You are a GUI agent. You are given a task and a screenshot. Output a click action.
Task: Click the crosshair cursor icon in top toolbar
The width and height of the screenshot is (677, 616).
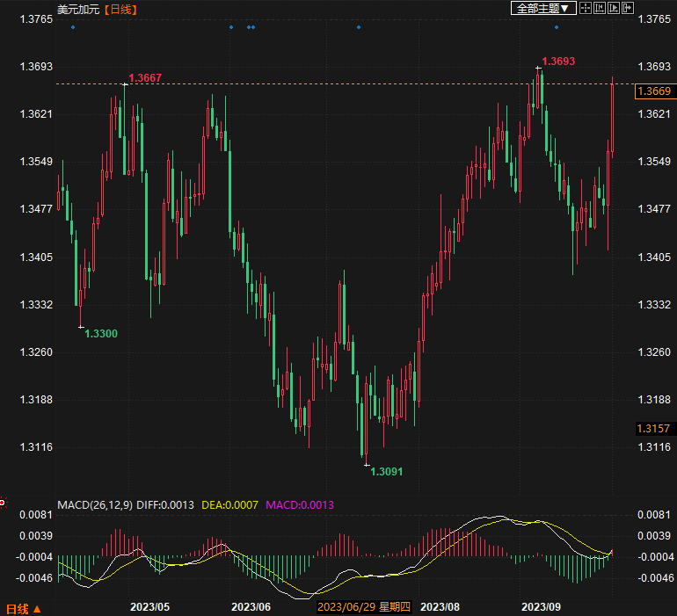point(586,8)
